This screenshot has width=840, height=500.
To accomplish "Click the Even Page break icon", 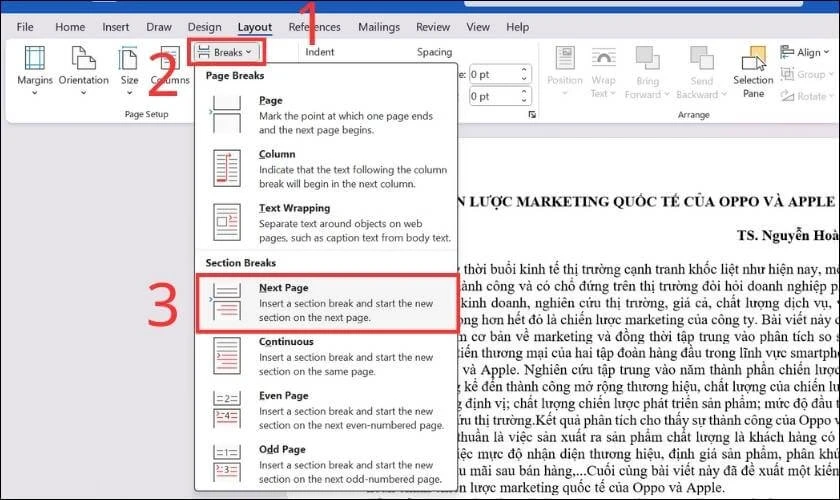I will pyautogui.click(x=227, y=409).
